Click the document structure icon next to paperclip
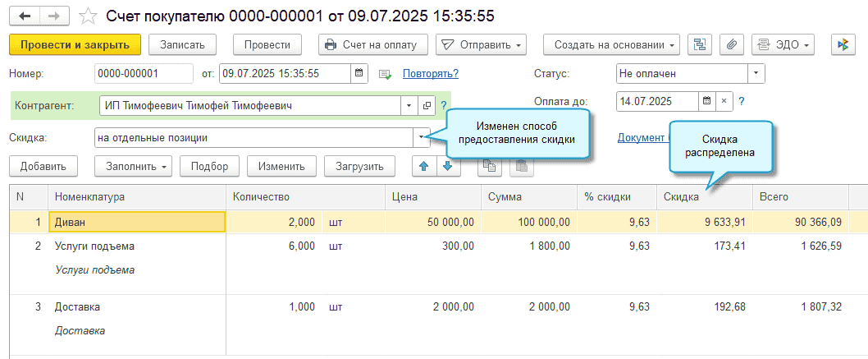Viewport: 868px width, 359px height. [x=700, y=44]
